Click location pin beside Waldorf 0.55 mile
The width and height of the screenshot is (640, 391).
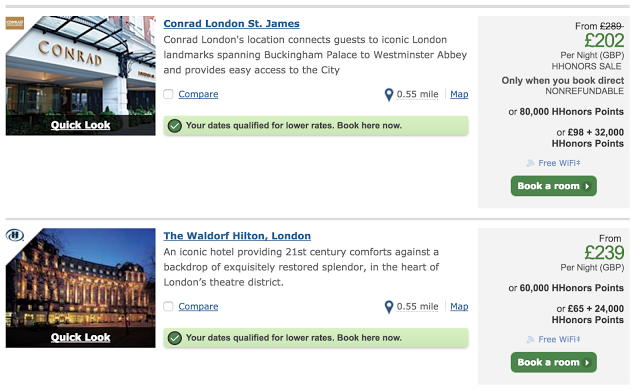(x=389, y=307)
